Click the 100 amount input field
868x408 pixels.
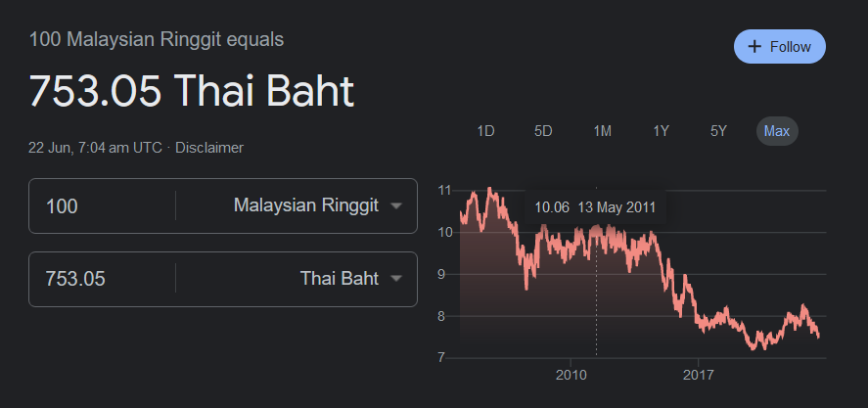pyautogui.click(x=103, y=205)
